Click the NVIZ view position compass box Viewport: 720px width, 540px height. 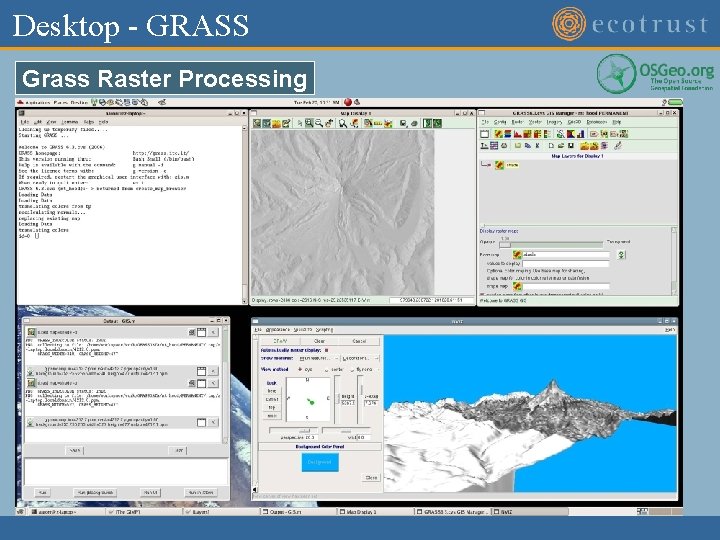tap(308, 399)
